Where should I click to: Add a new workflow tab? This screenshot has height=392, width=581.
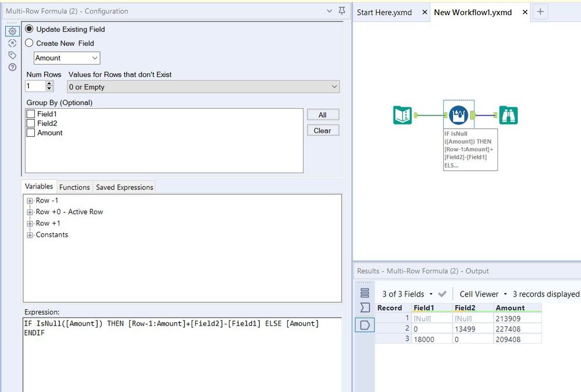(540, 12)
